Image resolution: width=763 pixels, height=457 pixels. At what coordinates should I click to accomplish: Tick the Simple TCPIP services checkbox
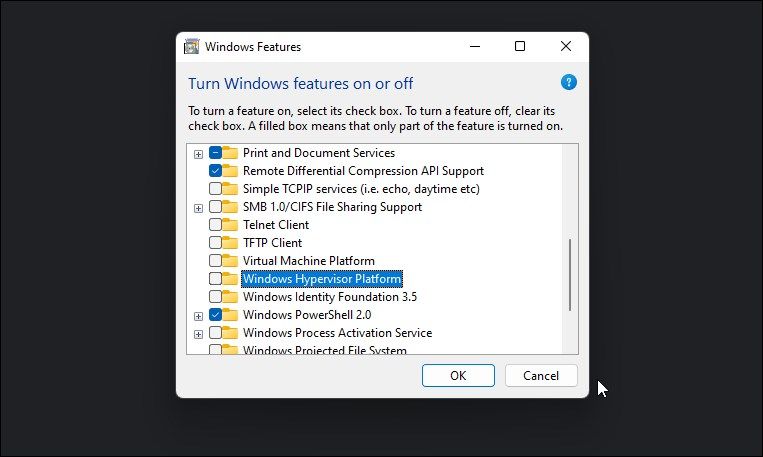click(x=215, y=189)
